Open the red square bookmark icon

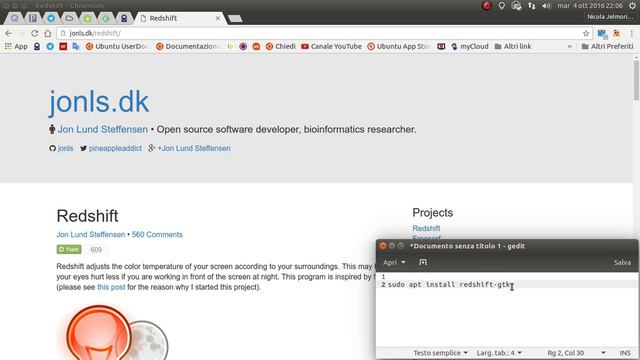pos(63,47)
